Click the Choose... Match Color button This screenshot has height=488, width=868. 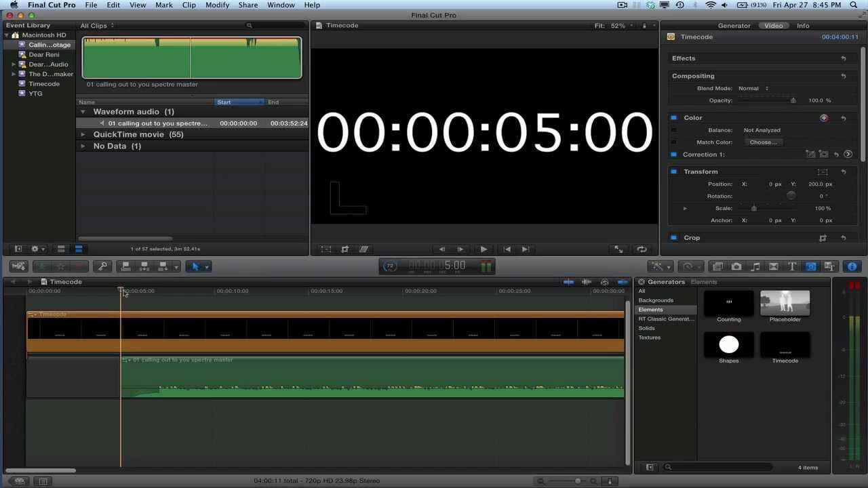pos(763,142)
